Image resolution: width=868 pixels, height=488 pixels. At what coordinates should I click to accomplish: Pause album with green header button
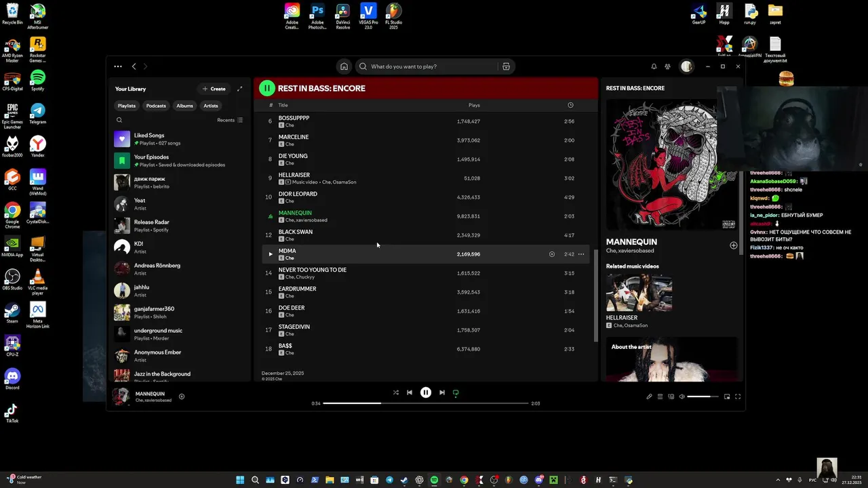(x=267, y=88)
